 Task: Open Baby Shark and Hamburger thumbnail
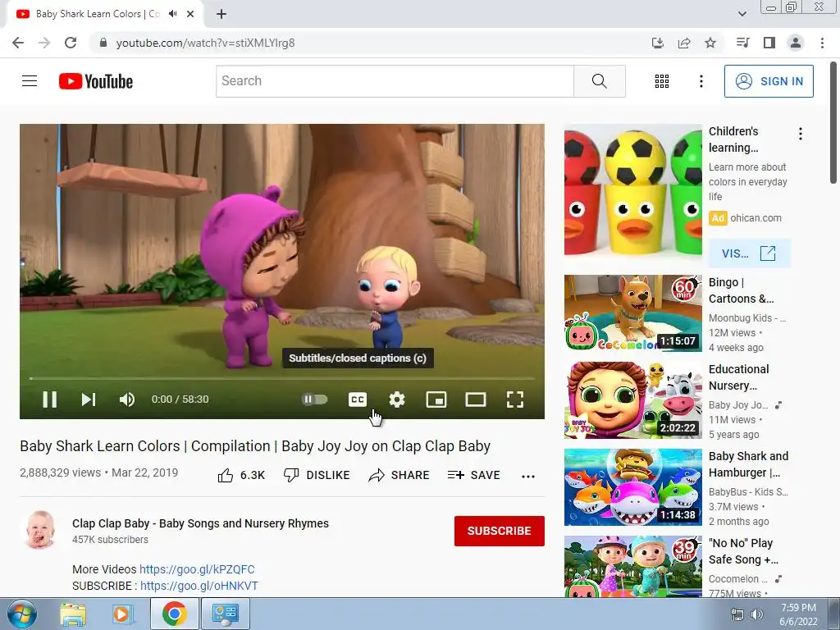pyautogui.click(x=632, y=487)
